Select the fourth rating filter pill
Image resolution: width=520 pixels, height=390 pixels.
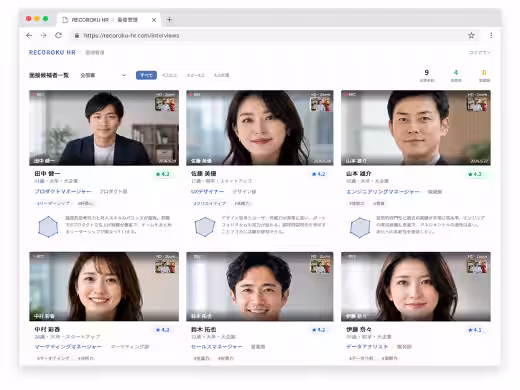[221, 75]
